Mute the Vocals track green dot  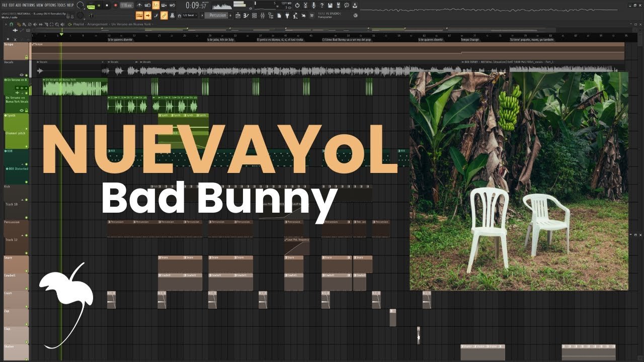click(26, 75)
